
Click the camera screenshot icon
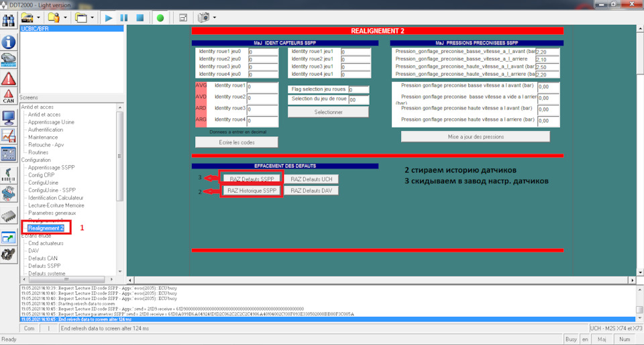[x=204, y=17]
